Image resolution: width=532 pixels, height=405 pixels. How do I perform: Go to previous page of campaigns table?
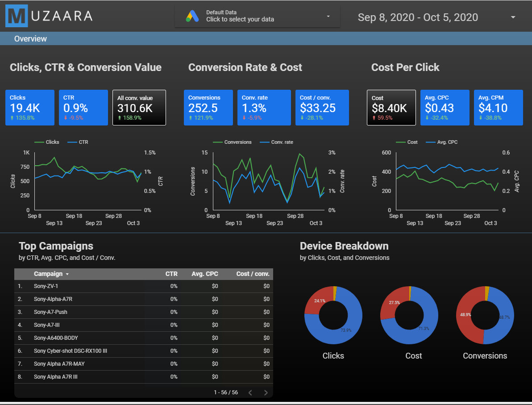coord(250,392)
